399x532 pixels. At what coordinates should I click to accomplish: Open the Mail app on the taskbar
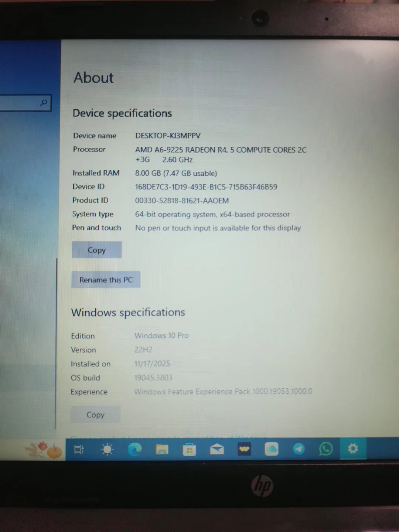pos(216,449)
